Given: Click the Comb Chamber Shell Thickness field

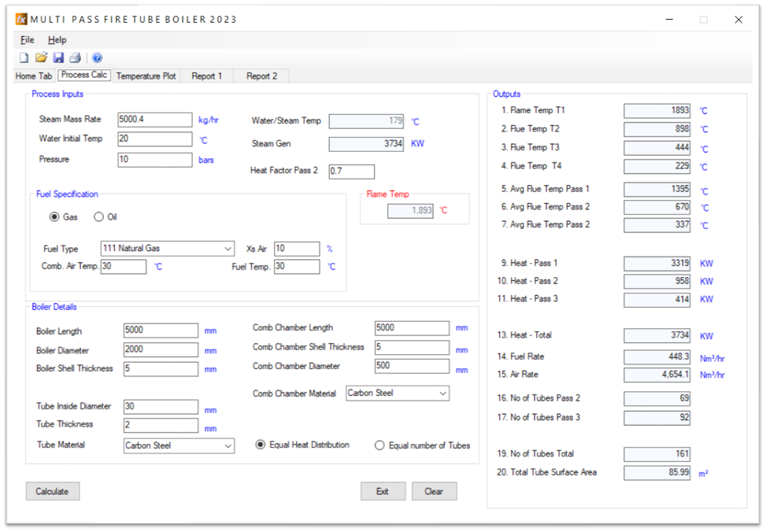Looking at the screenshot, I should tap(412, 348).
